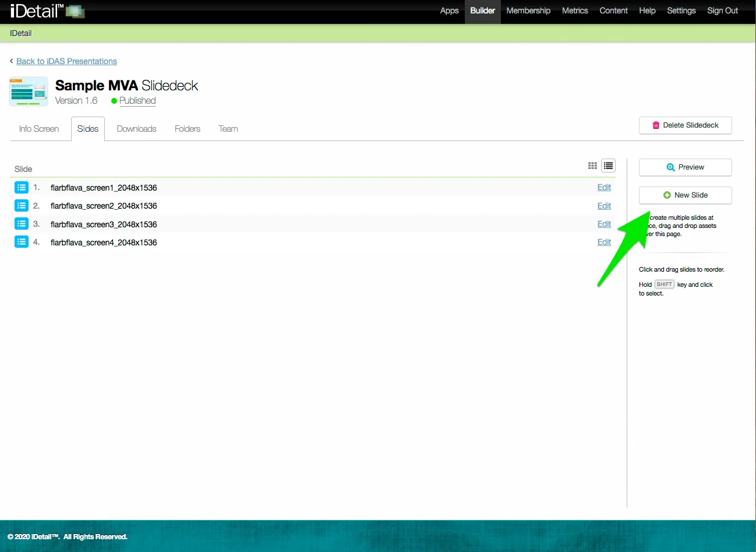This screenshot has width=756, height=552.
Task: Open Settings from the top navigation
Action: point(681,10)
